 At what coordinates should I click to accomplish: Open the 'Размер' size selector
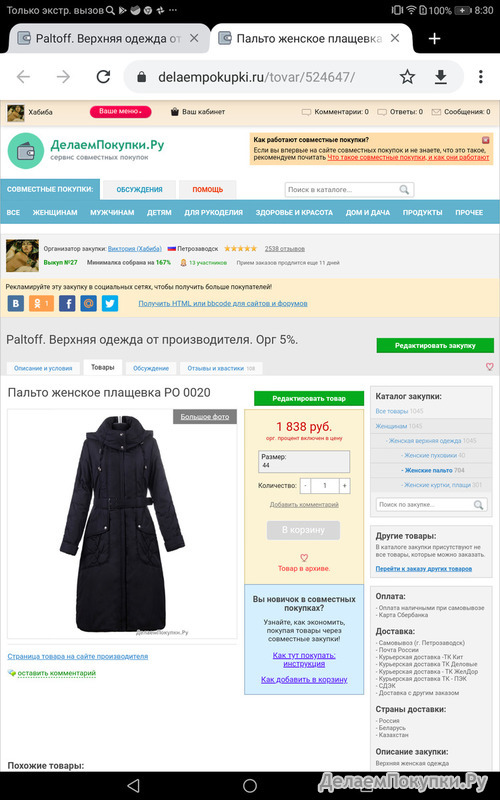[304, 461]
